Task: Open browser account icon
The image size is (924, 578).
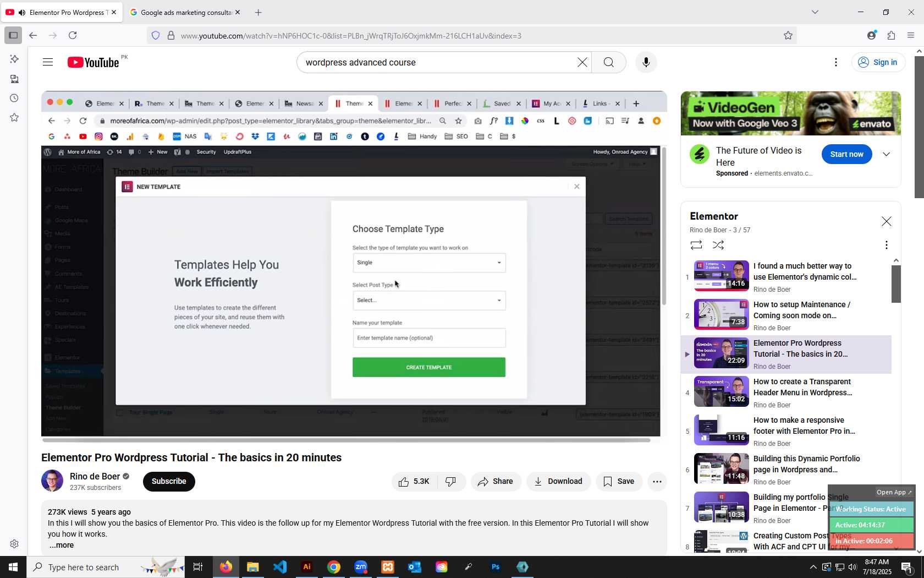Action: pos(871,36)
